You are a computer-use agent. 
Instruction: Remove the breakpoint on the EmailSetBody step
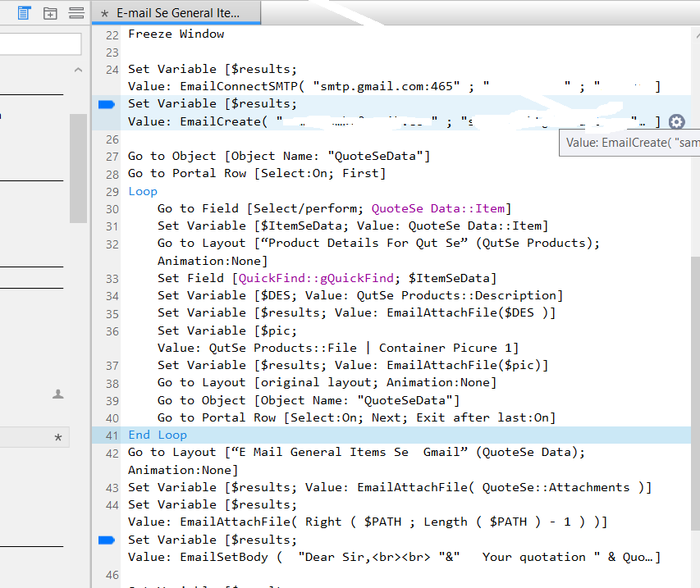tap(106, 540)
